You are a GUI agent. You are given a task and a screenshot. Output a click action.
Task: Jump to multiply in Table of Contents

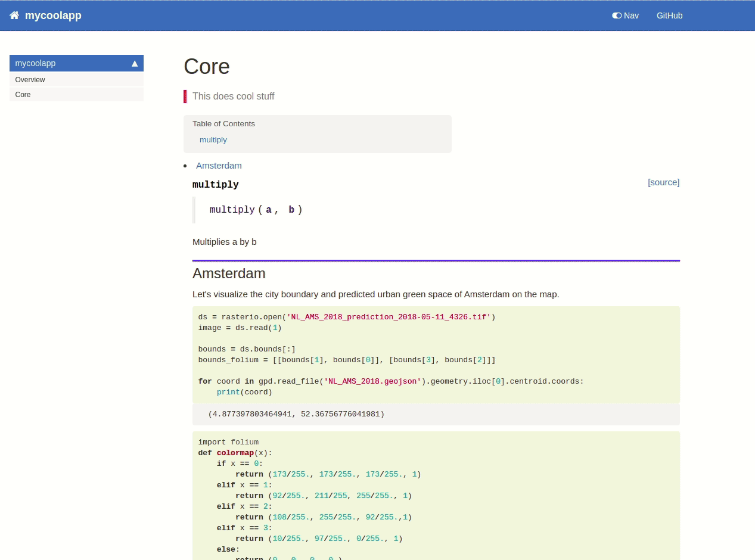(x=213, y=140)
